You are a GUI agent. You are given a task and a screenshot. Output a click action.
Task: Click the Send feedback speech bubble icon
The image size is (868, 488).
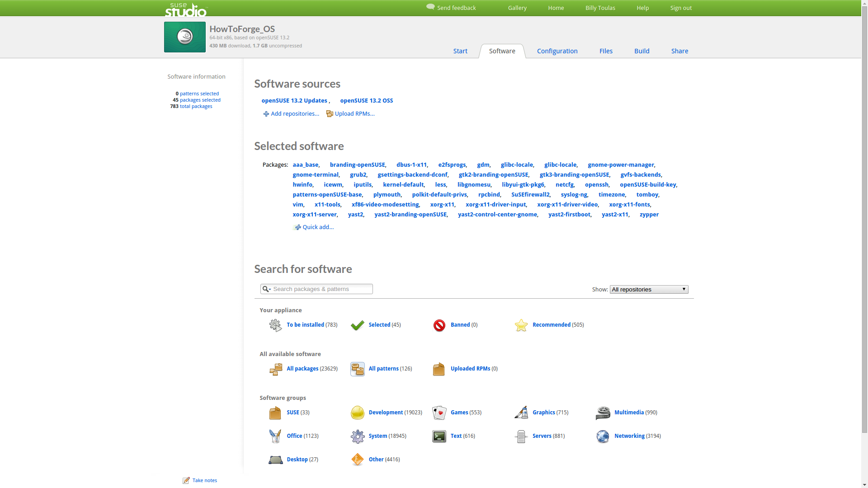(x=430, y=7)
